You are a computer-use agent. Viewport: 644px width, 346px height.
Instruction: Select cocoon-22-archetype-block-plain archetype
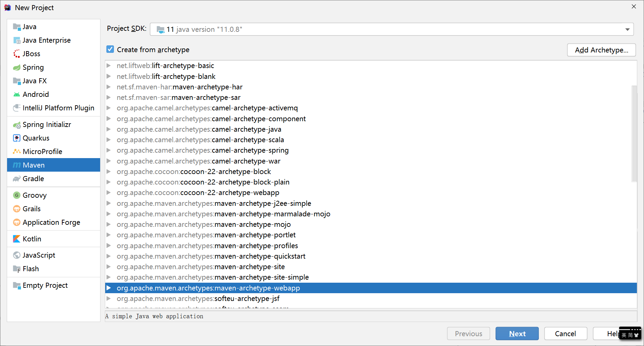(x=371, y=182)
